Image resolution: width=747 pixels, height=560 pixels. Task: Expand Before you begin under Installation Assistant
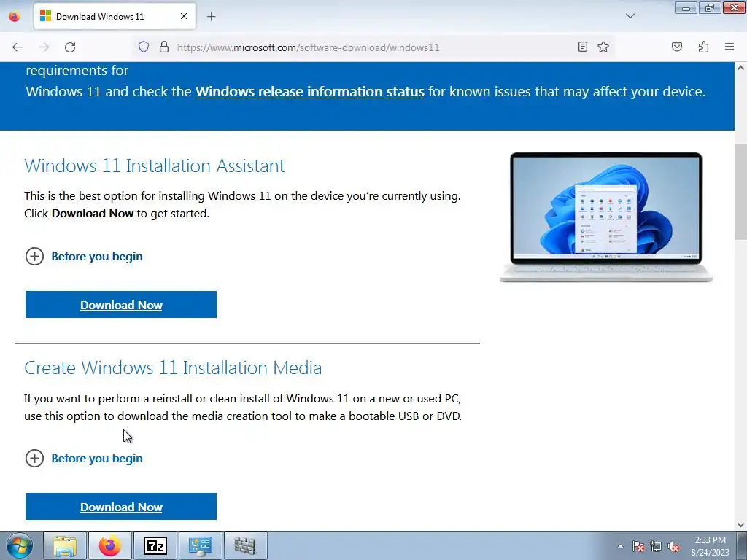pyautogui.click(x=84, y=256)
